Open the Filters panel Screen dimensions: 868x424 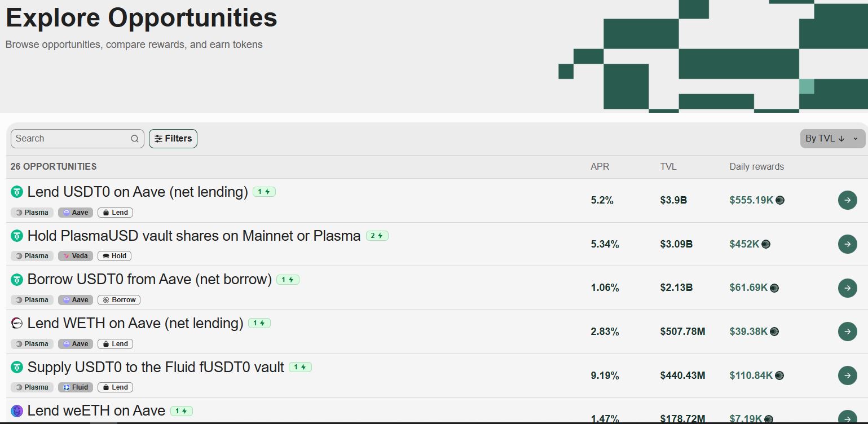coord(173,139)
